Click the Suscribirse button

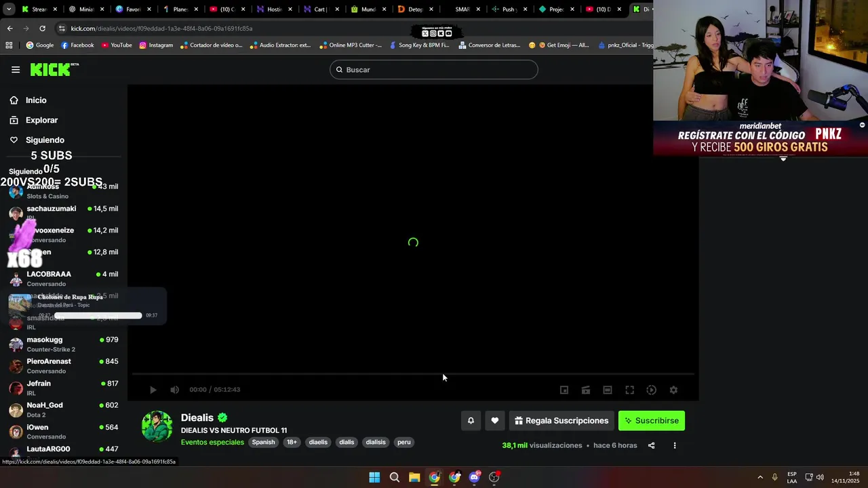[652, 421]
